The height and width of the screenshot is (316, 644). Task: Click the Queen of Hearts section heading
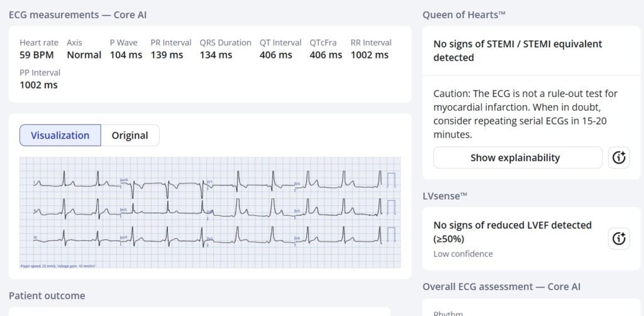pyautogui.click(x=464, y=14)
